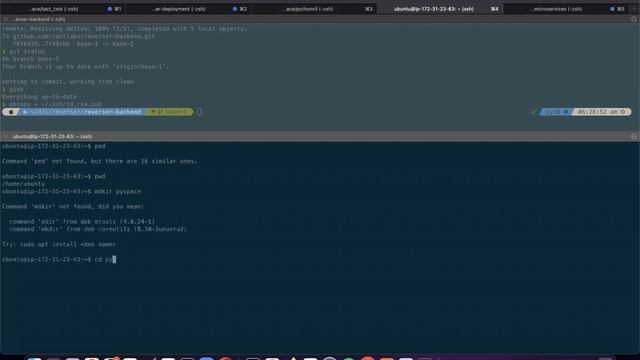This screenshot has height=360, width=640.
Task: Switch to the ace/pythonvil (-zsh) tab
Action: pyautogui.click(x=308, y=9)
